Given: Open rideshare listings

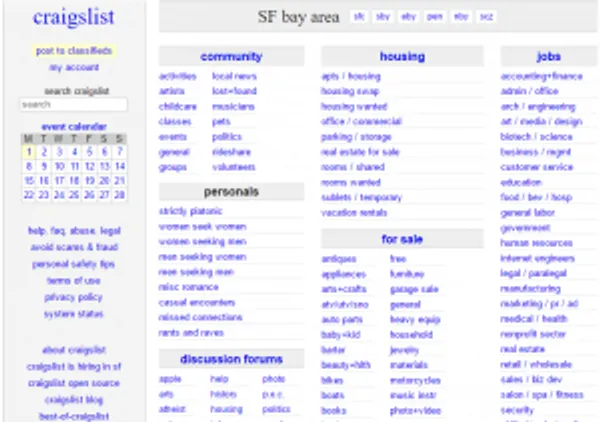Looking at the screenshot, I should (x=232, y=152).
